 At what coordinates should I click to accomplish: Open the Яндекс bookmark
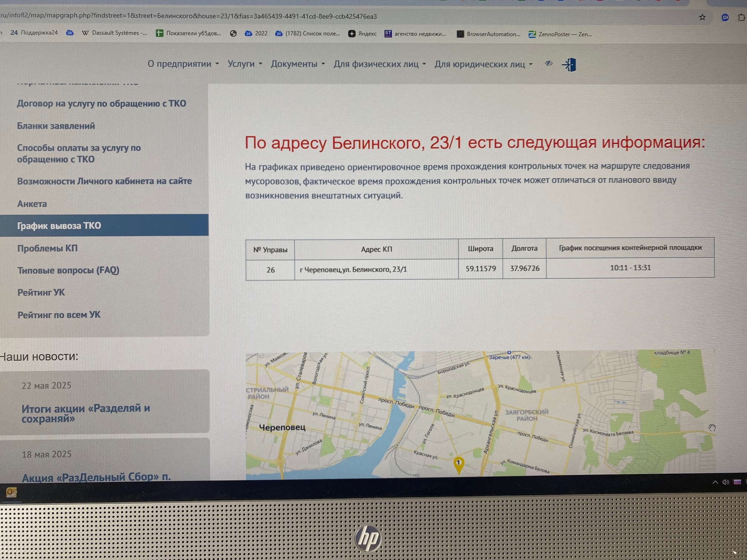tap(362, 34)
